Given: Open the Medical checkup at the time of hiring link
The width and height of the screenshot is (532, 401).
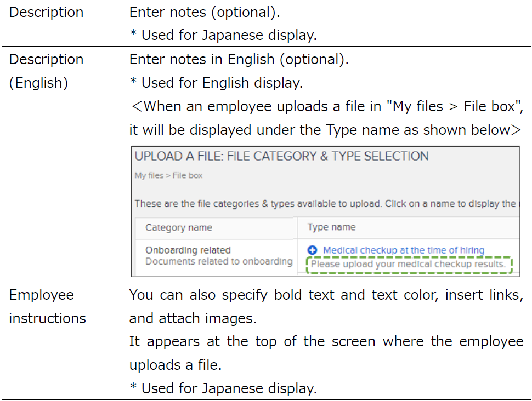Looking at the screenshot, I should coord(403,250).
